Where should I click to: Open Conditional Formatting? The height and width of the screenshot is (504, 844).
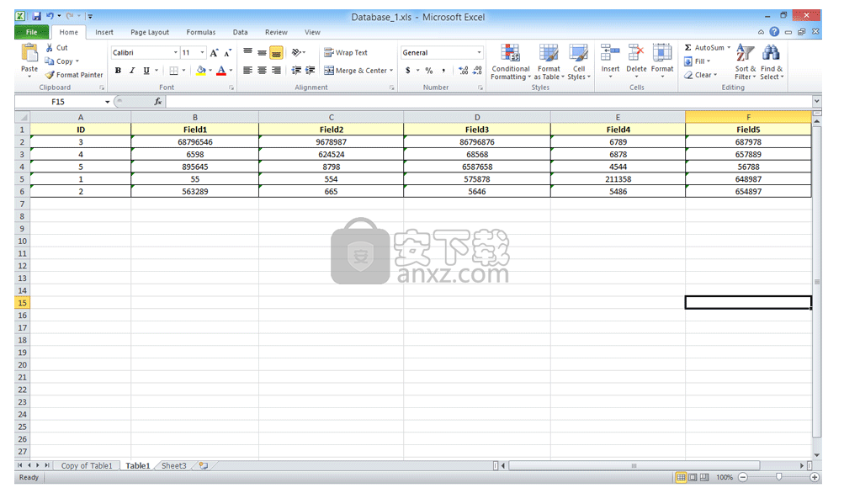click(x=510, y=62)
